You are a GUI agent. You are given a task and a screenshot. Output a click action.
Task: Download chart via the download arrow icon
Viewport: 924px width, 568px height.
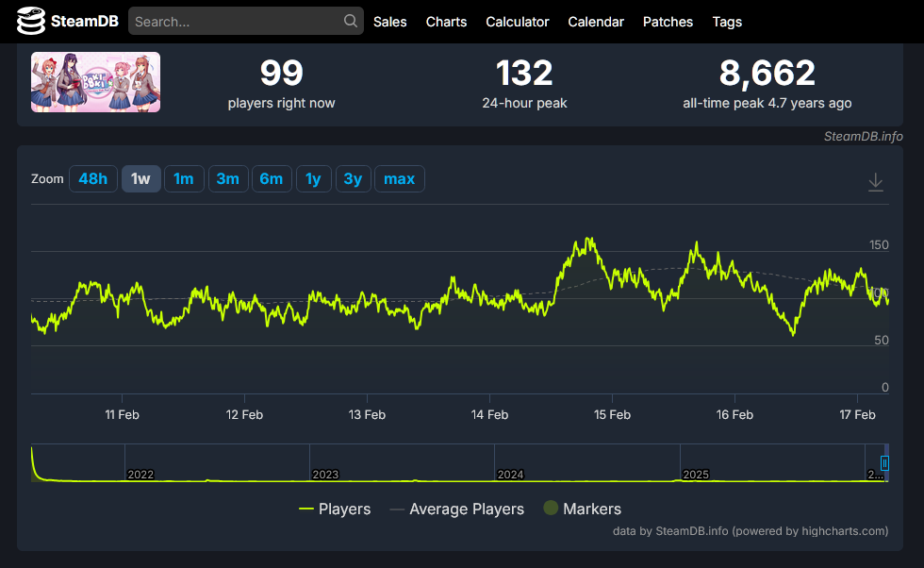(x=876, y=182)
